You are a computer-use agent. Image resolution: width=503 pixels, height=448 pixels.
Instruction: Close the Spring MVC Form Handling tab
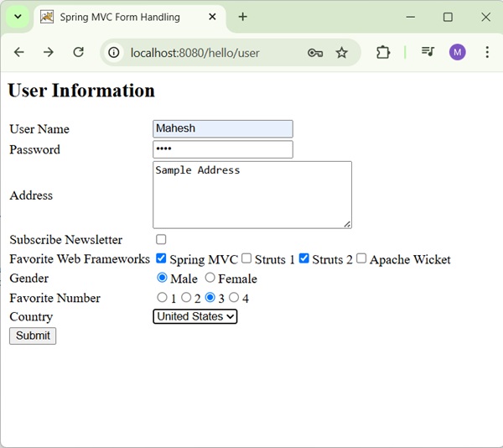212,17
